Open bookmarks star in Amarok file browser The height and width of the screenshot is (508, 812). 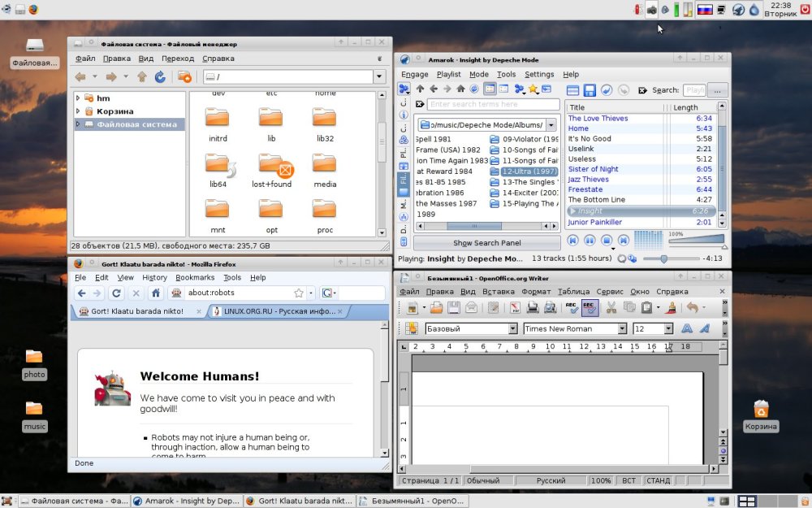coord(533,89)
